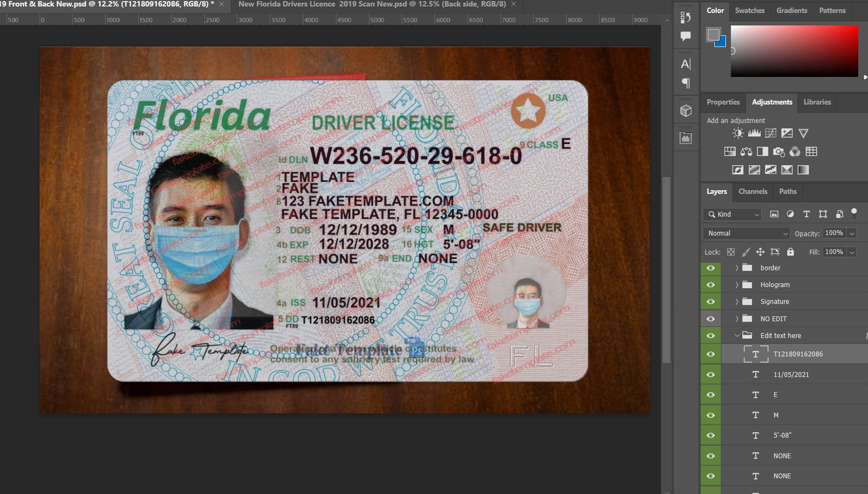
Task: Open the Libraries tab
Action: (x=817, y=102)
